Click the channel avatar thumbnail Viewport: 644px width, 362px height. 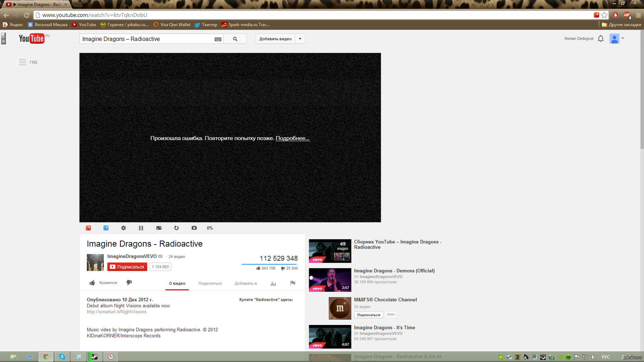[x=95, y=263]
